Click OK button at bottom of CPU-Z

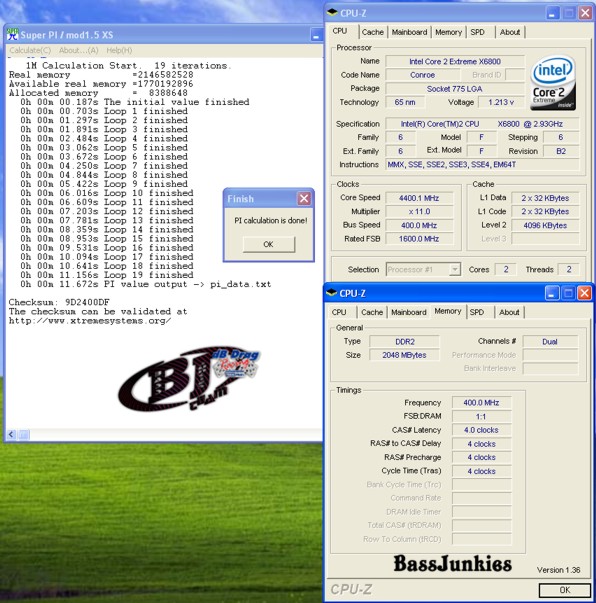(x=564, y=590)
